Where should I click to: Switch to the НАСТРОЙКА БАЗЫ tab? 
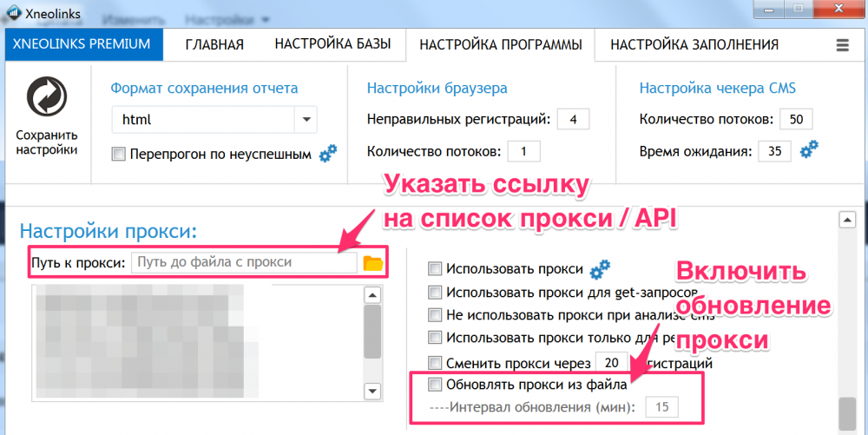(332, 44)
